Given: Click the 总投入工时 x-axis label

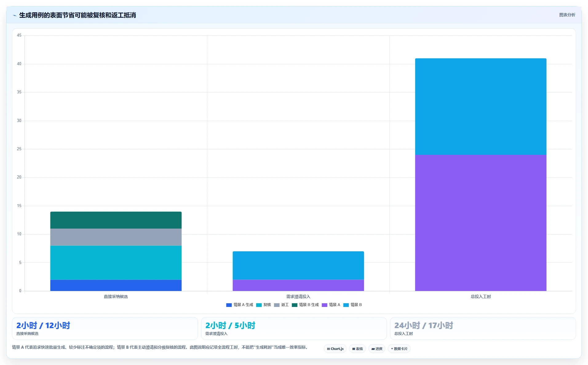Looking at the screenshot, I should pos(481,296).
